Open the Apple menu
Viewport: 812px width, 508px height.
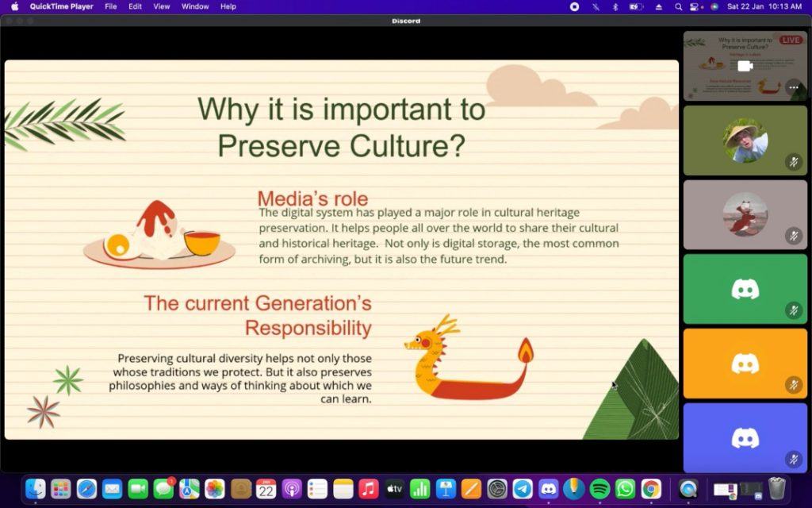pyautogui.click(x=14, y=6)
